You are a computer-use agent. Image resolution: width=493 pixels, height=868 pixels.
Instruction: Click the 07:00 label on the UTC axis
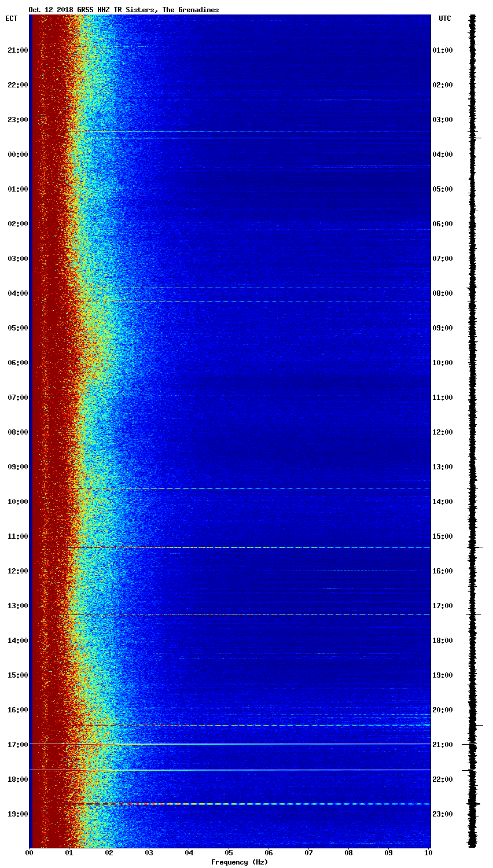pos(443,259)
